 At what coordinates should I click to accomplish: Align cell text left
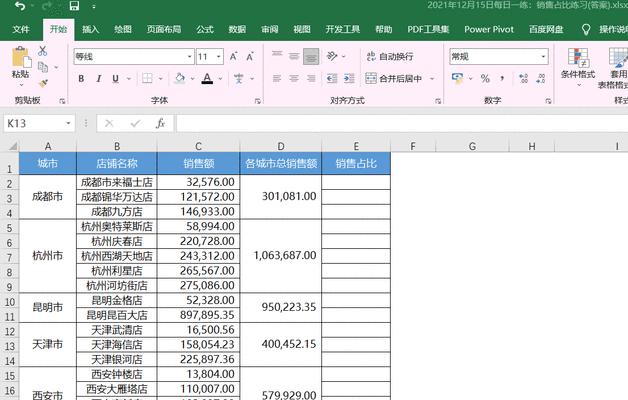coord(277,78)
